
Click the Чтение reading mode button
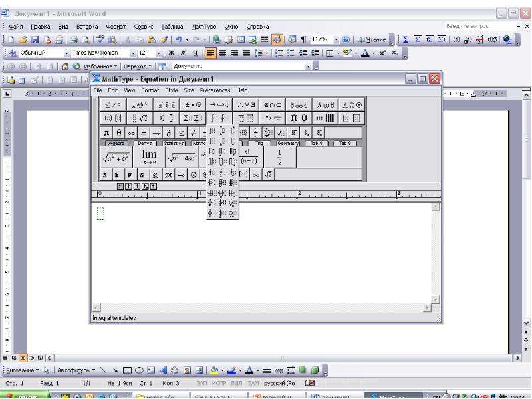click(x=372, y=40)
